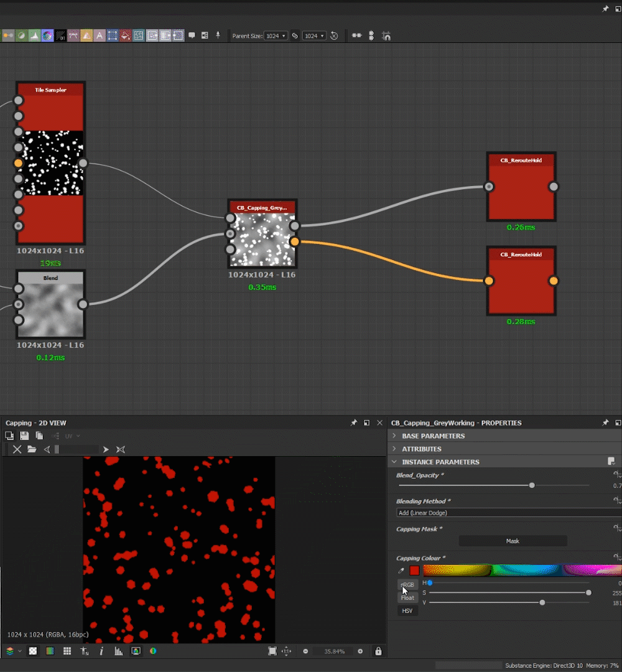Viewport: 622px width, 672px height.
Task: Open the UV dropdown in 2D view
Action: point(72,436)
